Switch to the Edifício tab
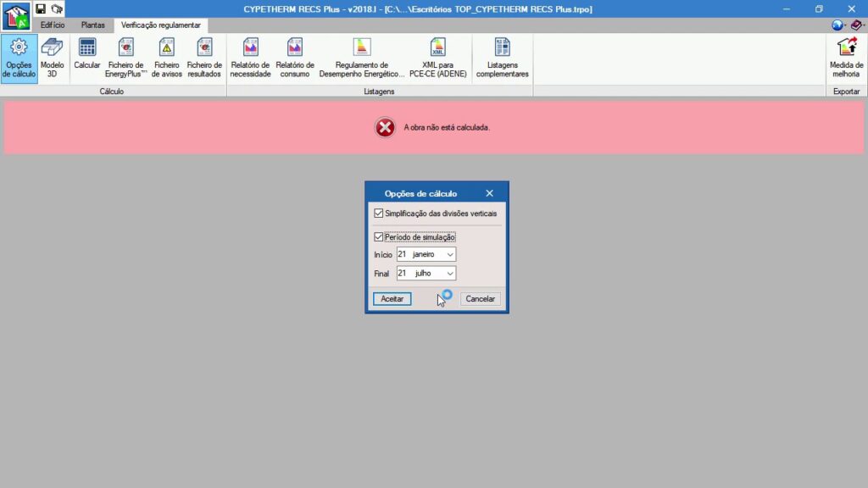This screenshot has width=868, height=488. tap(53, 25)
